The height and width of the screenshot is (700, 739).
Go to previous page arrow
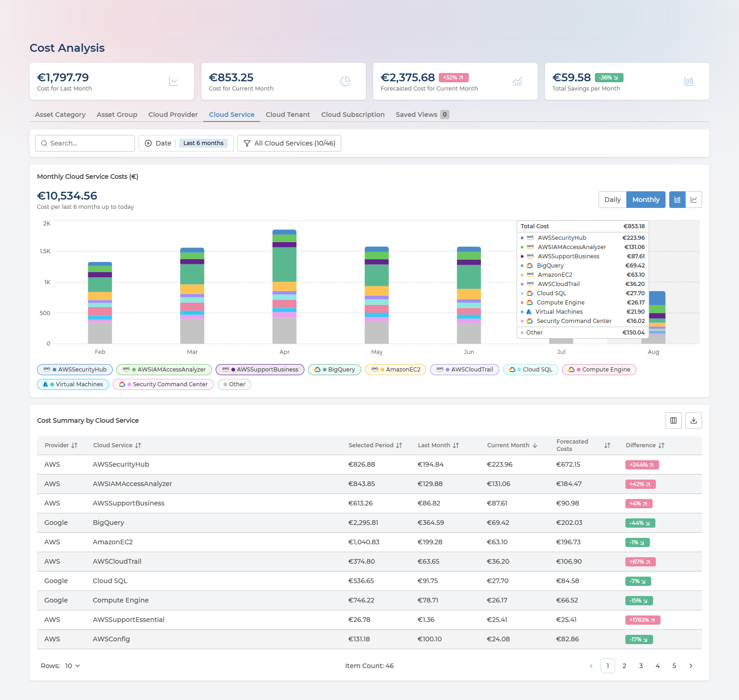point(591,666)
